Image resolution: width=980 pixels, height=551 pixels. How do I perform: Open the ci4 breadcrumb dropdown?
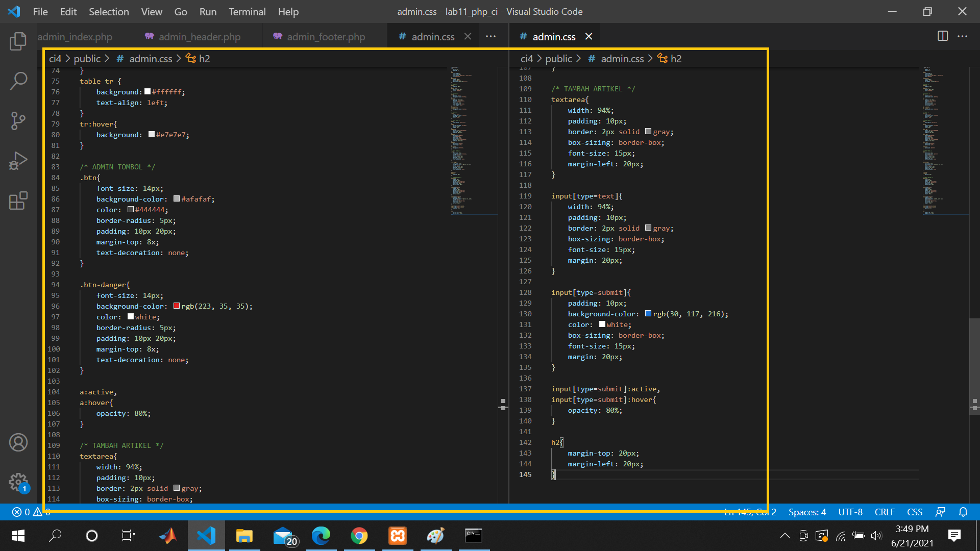(x=55, y=59)
